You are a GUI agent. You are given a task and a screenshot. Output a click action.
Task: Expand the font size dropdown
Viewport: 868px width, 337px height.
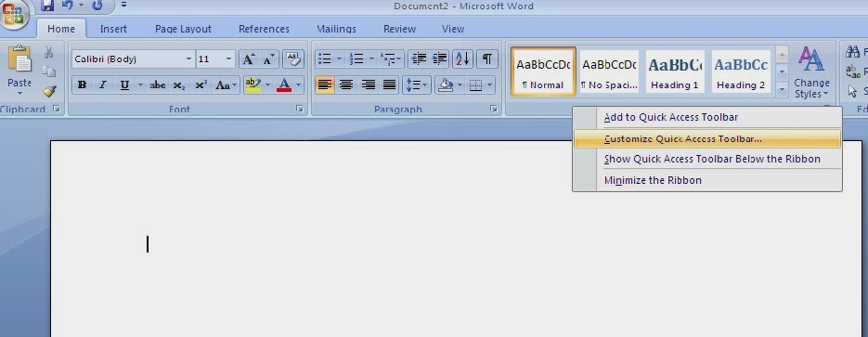228,59
